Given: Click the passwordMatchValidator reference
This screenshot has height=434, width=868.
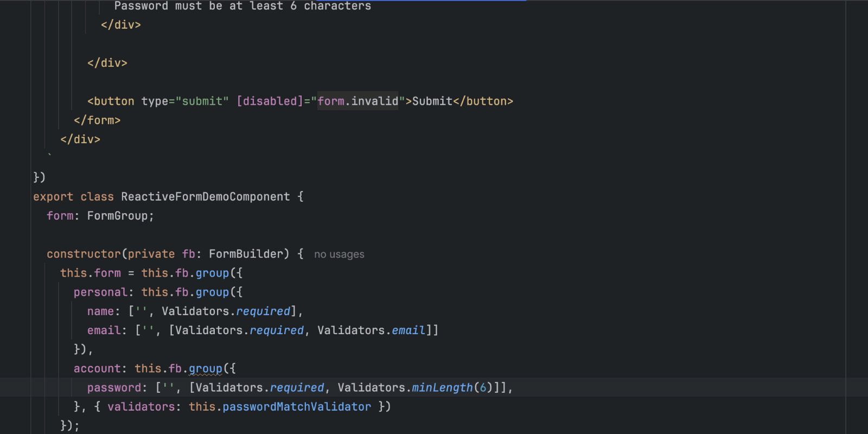Looking at the screenshot, I should coord(297,407).
